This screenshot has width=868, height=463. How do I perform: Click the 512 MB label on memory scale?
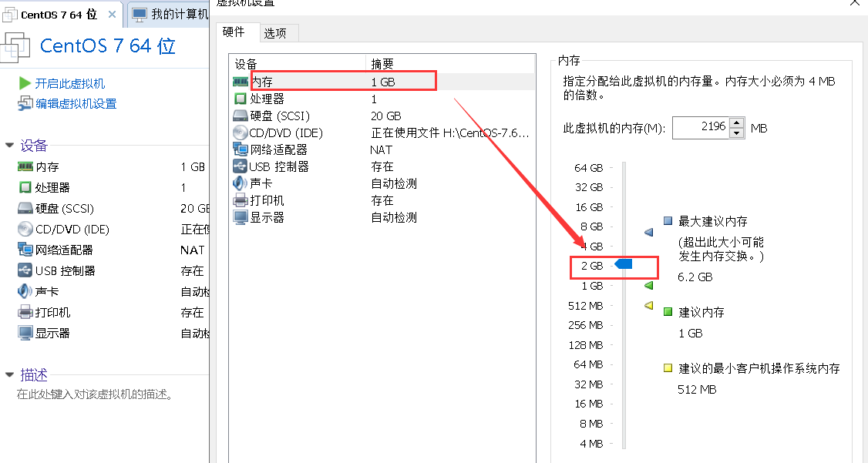(x=585, y=305)
